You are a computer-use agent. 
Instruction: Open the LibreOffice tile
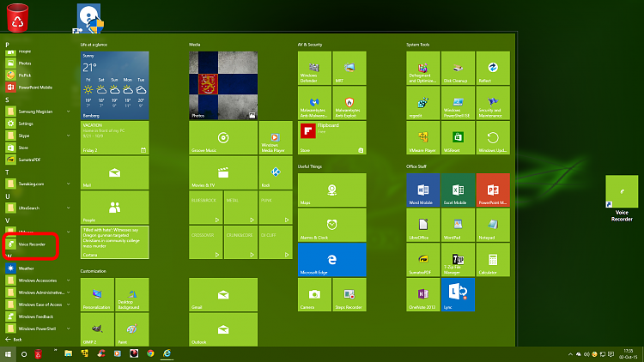pyautogui.click(x=423, y=225)
